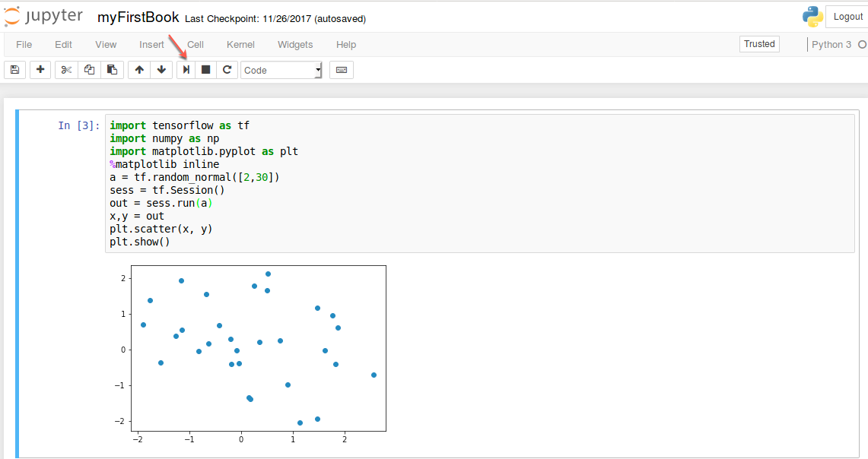This screenshot has height=459, width=868.
Task: Run the current cell
Action: click(x=185, y=69)
